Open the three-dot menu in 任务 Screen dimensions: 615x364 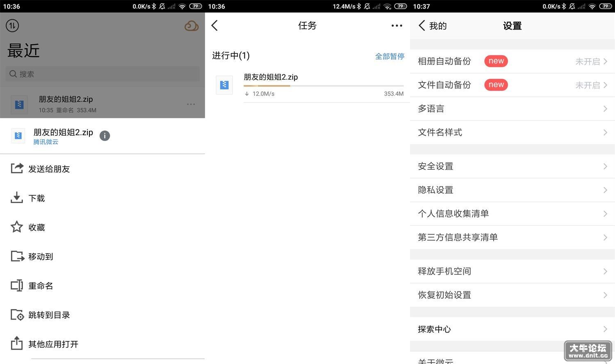point(396,25)
